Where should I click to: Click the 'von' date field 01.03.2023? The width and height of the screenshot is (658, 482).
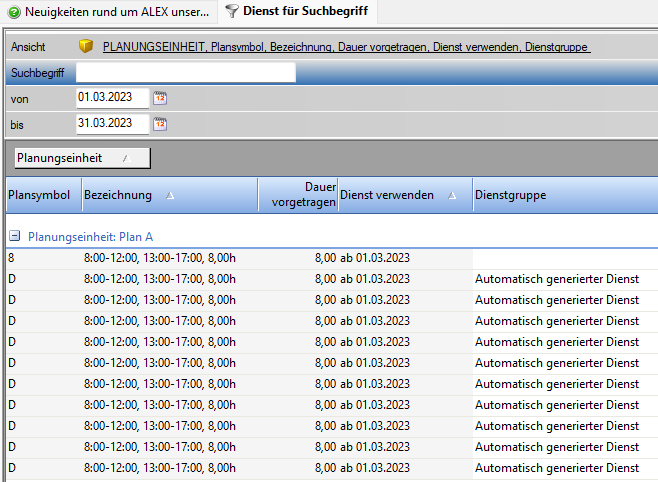click(112, 98)
